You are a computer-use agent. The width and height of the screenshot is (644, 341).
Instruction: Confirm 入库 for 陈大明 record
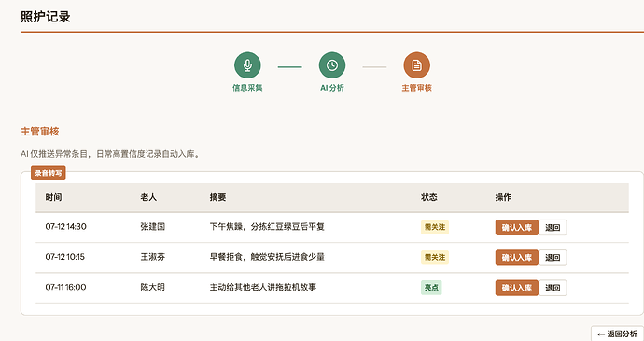517,288
